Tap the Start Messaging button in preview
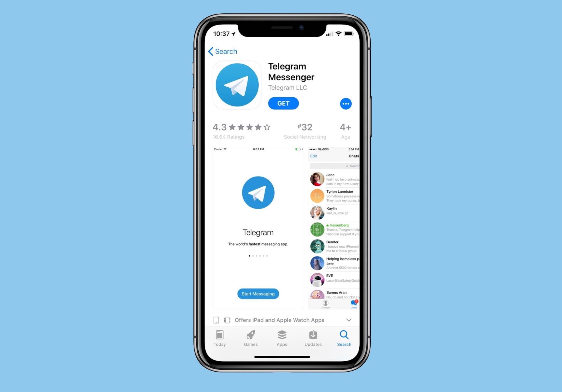Image resolution: width=562 pixels, height=392 pixels. 258,294
